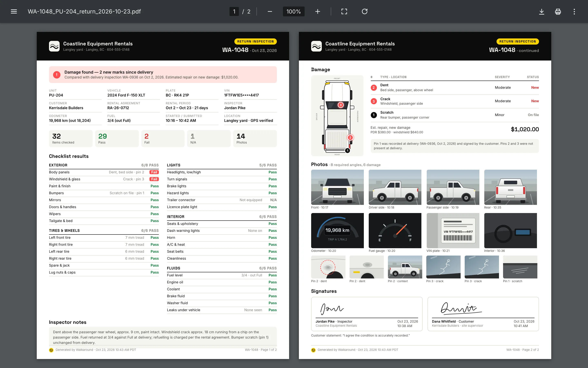The width and height of the screenshot is (588, 368).
Task: Click the Dent row number 2 badge
Action: 373,88
